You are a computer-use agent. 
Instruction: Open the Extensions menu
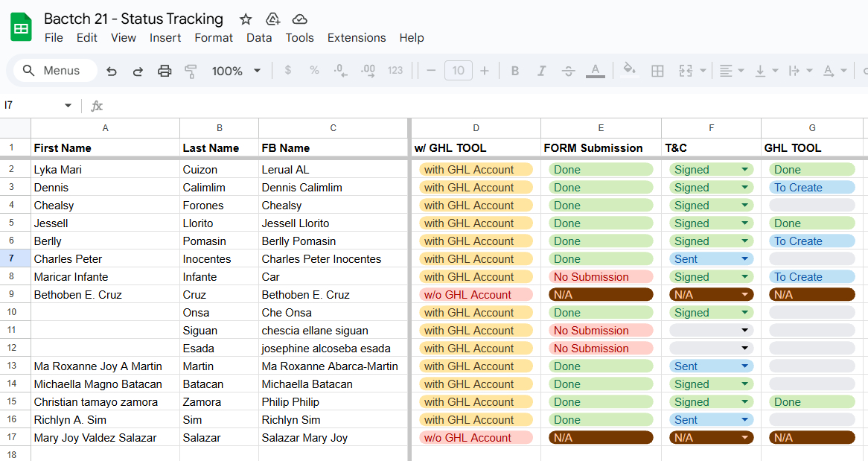click(x=357, y=38)
